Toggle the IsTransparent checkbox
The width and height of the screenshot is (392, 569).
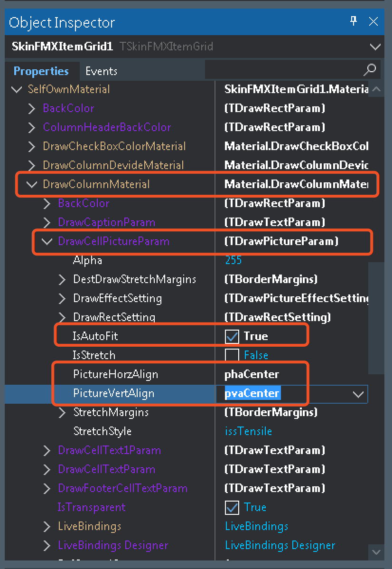coord(232,507)
